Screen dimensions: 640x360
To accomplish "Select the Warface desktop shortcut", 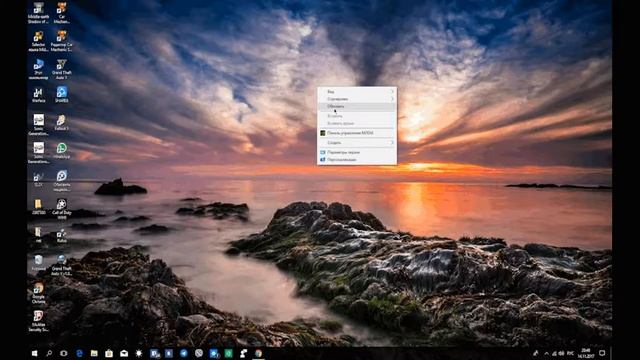I will click(38, 95).
